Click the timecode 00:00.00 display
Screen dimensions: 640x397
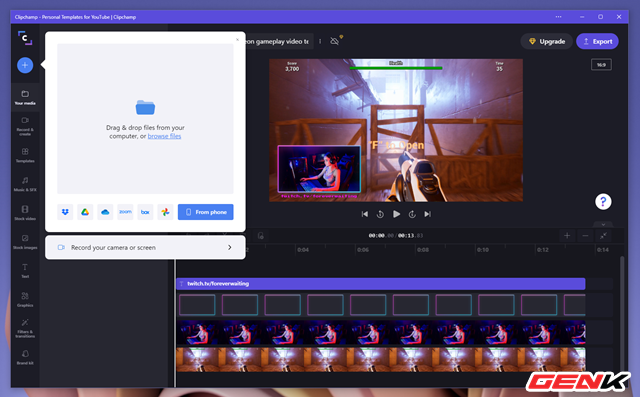point(381,236)
